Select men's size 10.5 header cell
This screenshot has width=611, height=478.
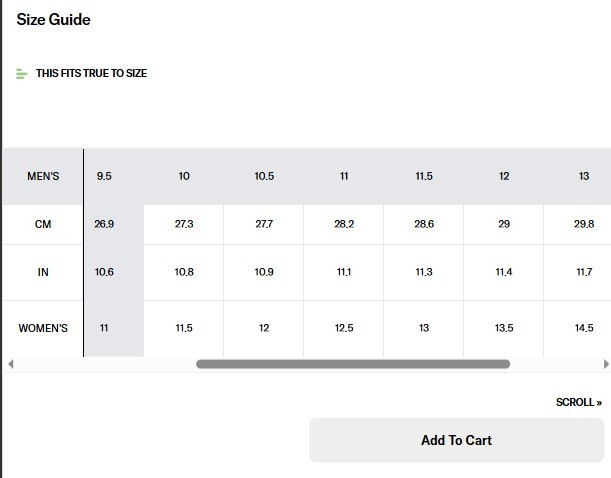(264, 176)
